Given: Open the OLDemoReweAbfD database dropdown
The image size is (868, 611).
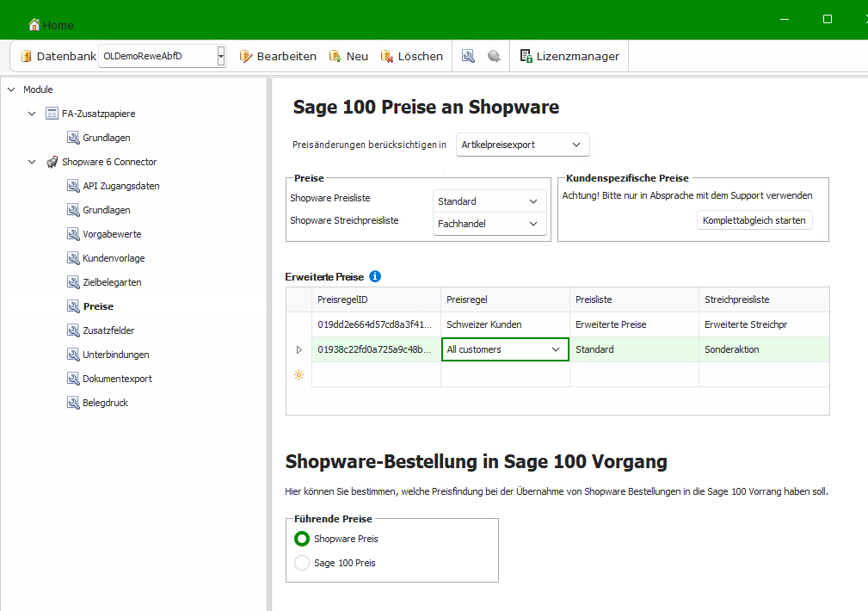Looking at the screenshot, I should [221, 56].
